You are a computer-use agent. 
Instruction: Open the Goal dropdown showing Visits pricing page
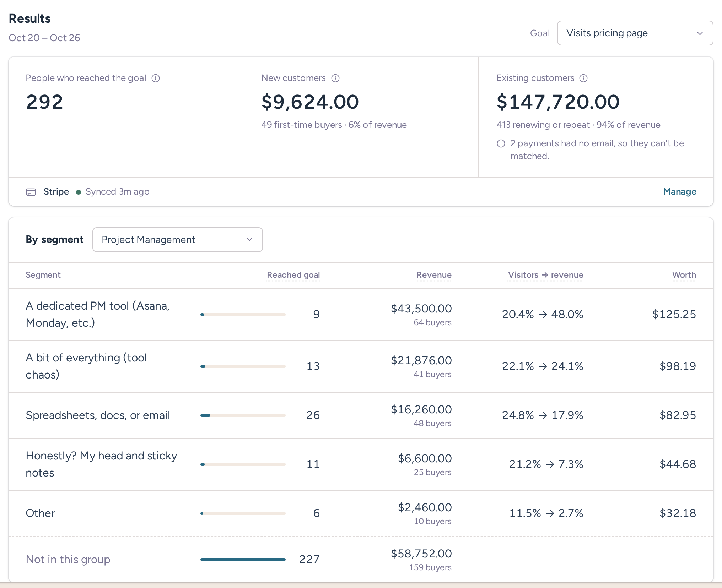point(635,33)
